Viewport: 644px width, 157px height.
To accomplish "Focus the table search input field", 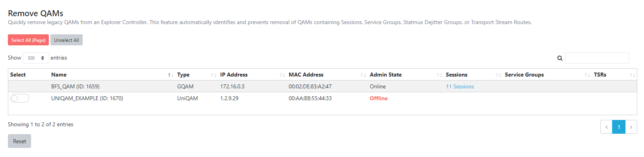I will tap(597, 58).
